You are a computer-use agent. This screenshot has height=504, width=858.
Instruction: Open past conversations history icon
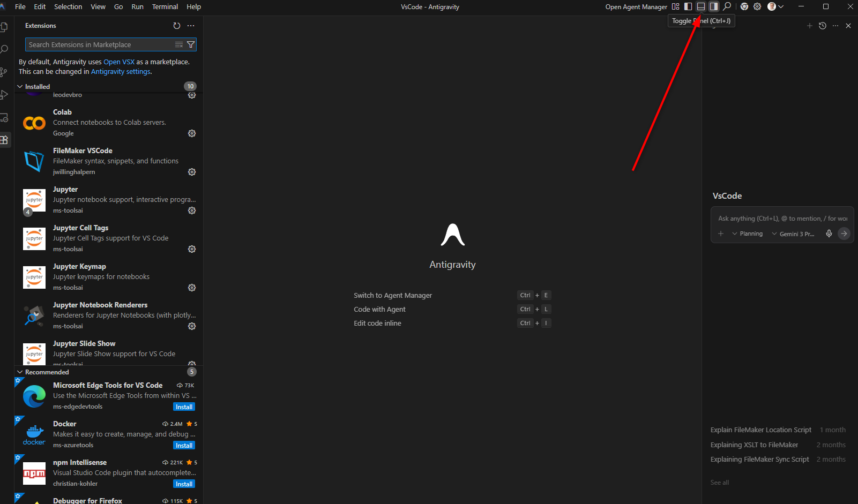click(x=823, y=26)
